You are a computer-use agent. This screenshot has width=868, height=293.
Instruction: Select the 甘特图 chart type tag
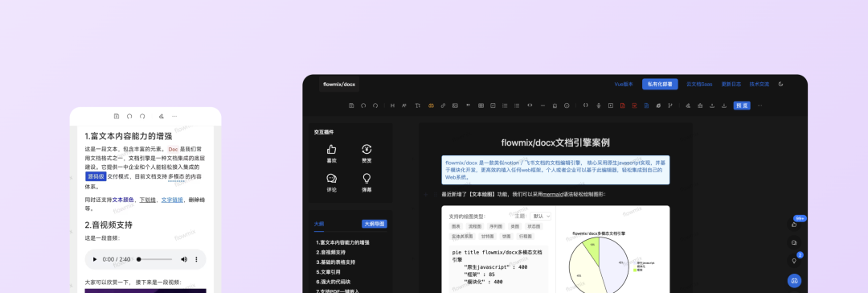coord(487,237)
